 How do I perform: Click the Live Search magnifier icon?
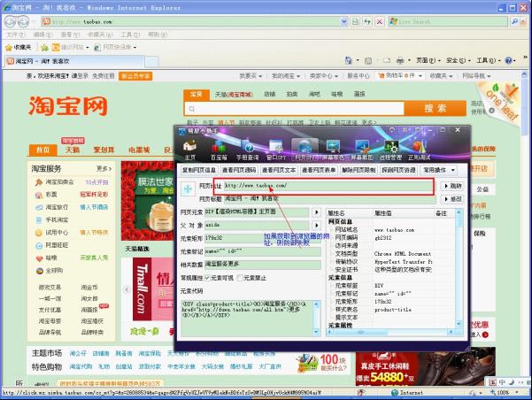click(514, 22)
